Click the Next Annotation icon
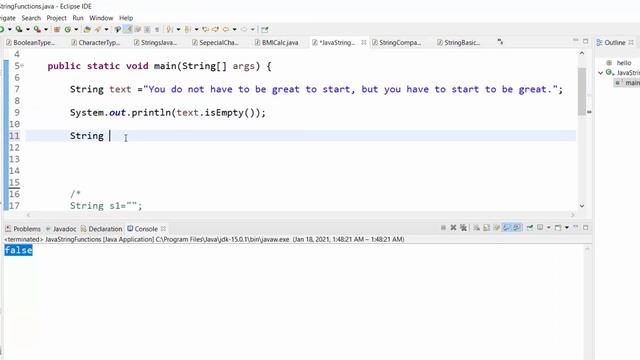Viewport: 640px width, 360px height. (x=169, y=29)
